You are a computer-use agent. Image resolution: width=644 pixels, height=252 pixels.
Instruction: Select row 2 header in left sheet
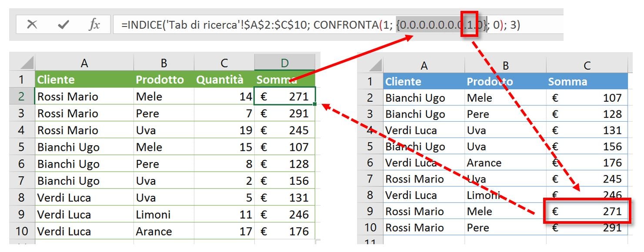coord(22,96)
